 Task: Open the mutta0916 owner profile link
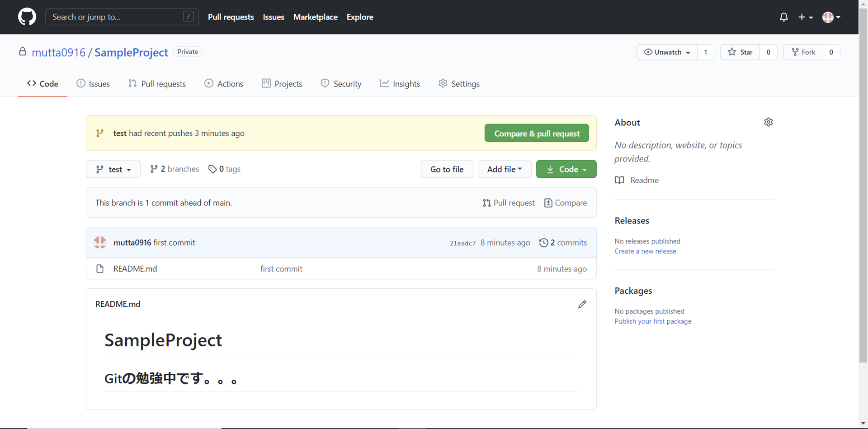tap(58, 52)
